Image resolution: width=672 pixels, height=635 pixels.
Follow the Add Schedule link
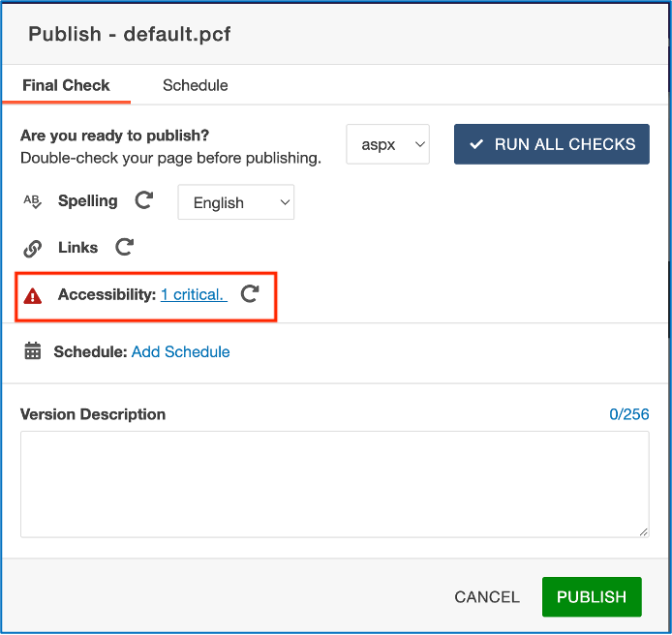pyautogui.click(x=180, y=352)
